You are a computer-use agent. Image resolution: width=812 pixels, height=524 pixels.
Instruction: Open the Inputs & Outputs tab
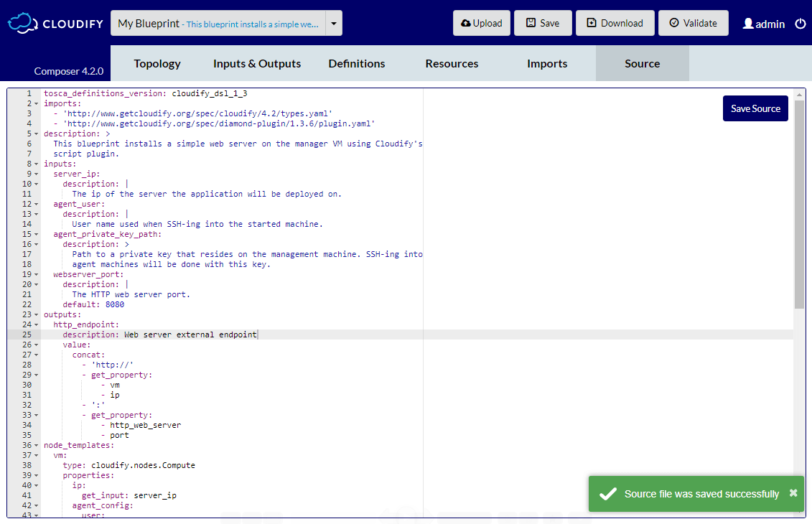pos(257,63)
